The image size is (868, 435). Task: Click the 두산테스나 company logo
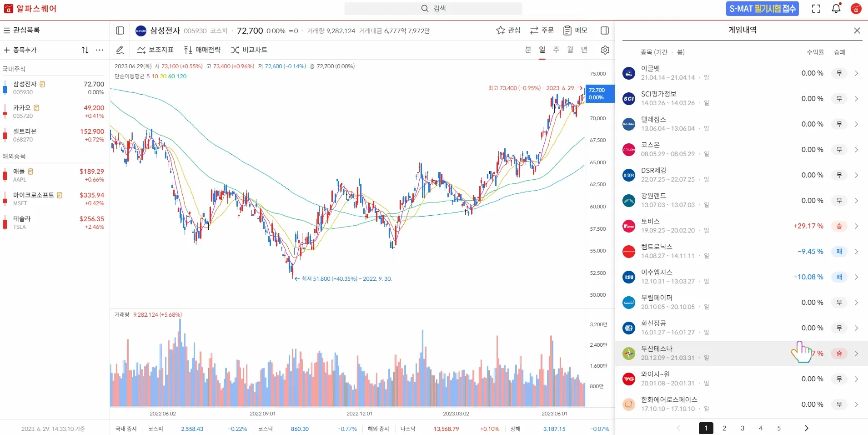point(629,354)
